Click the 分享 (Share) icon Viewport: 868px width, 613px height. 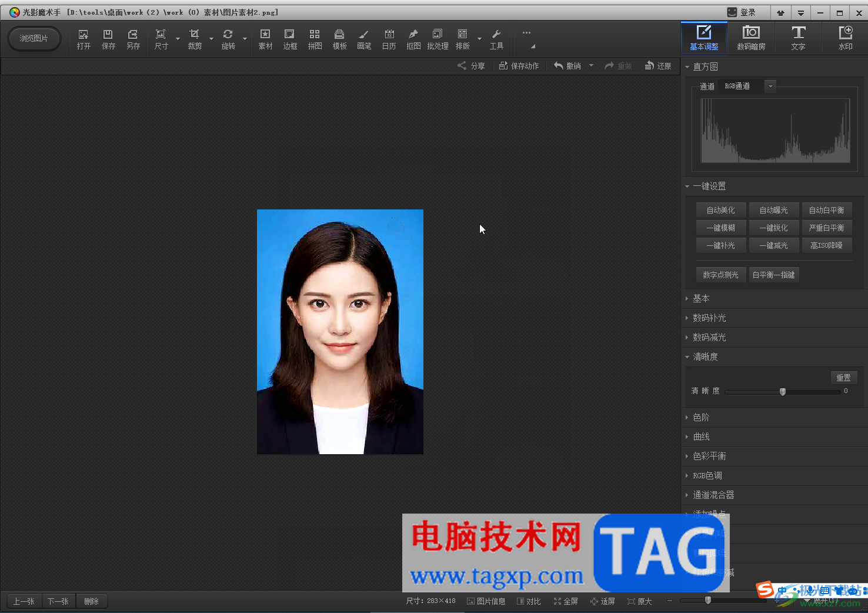(x=471, y=66)
